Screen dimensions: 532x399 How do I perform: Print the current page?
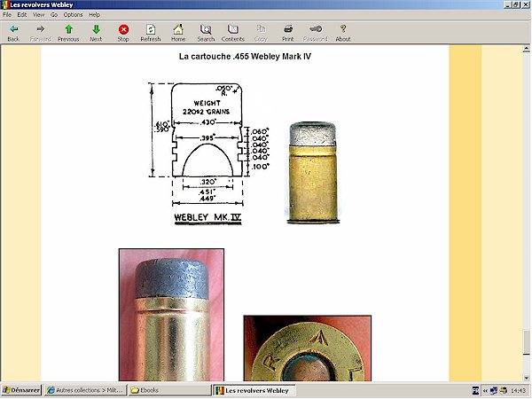(x=287, y=33)
